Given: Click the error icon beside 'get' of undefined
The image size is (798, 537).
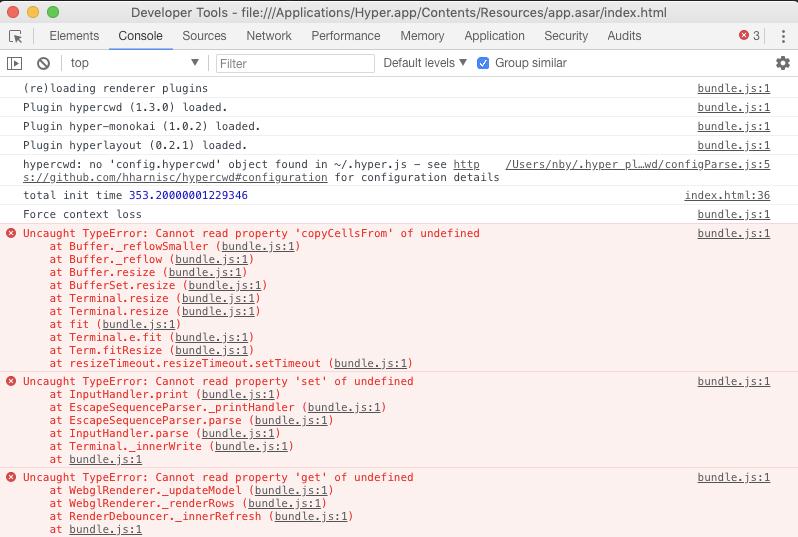Looking at the screenshot, I should pyautogui.click(x=11, y=477).
